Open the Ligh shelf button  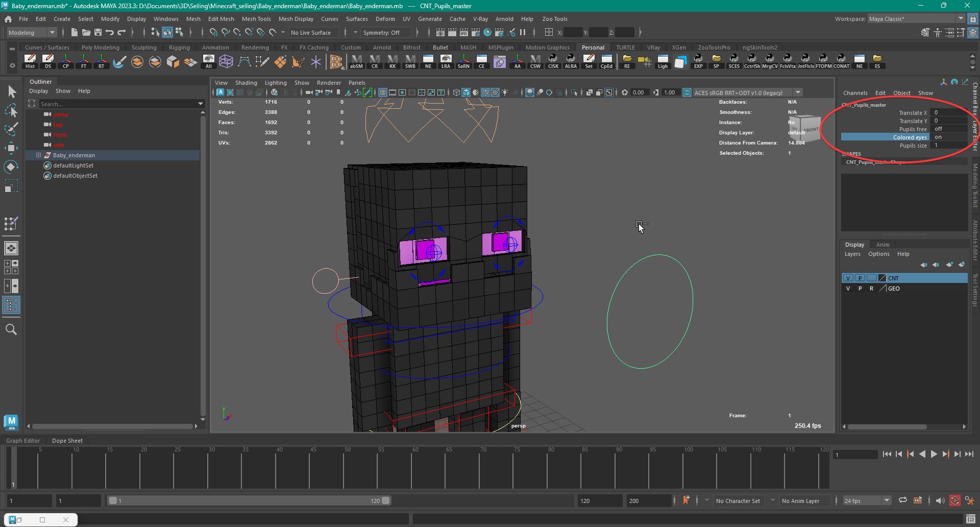[663, 61]
